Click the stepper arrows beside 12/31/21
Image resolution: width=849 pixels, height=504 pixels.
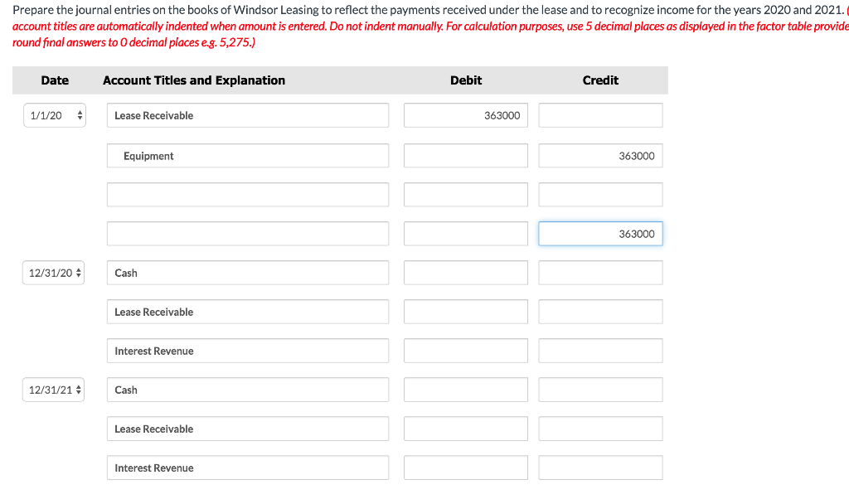(79, 389)
